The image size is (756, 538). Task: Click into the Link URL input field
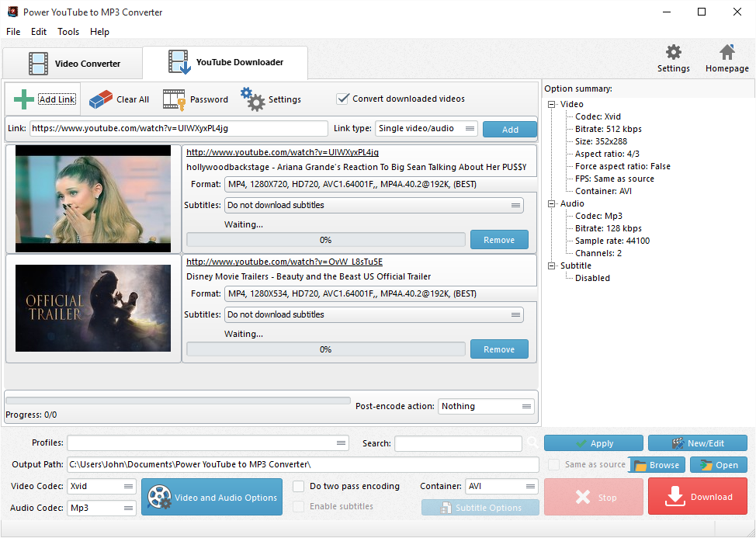tap(179, 129)
